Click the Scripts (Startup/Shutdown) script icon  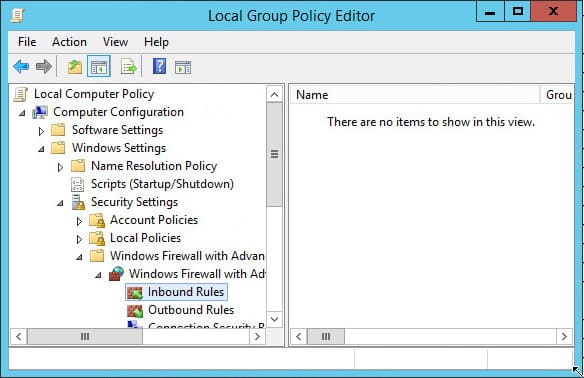[x=77, y=184]
